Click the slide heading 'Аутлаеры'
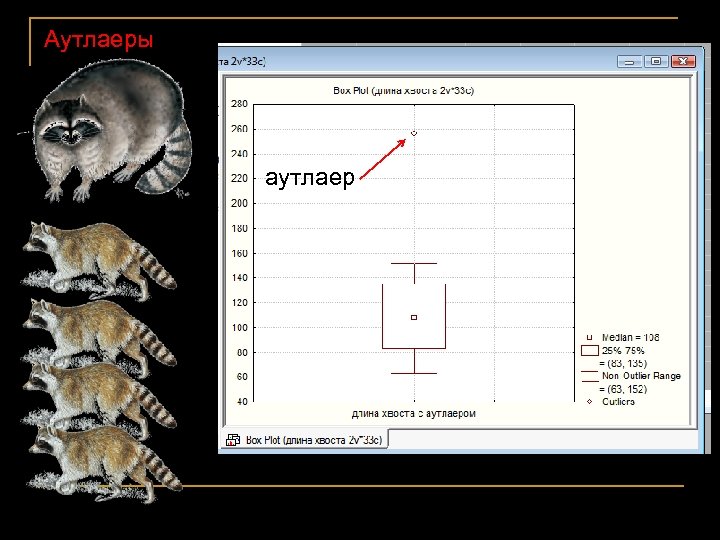 pyautogui.click(x=98, y=39)
